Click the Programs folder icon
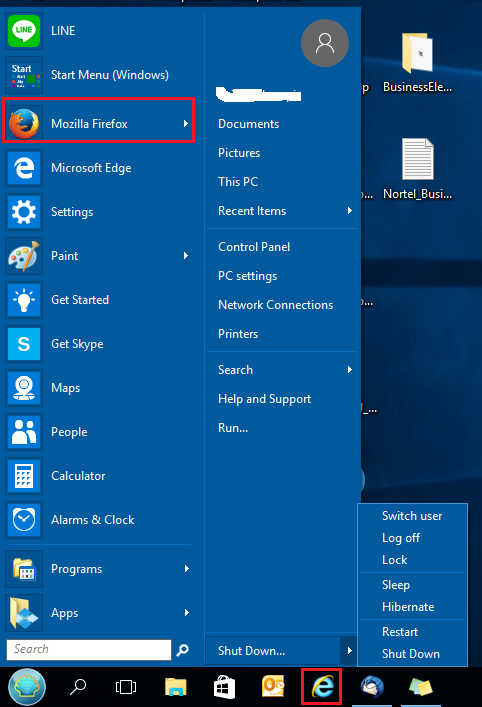The width and height of the screenshot is (482, 707). (x=24, y=569)
